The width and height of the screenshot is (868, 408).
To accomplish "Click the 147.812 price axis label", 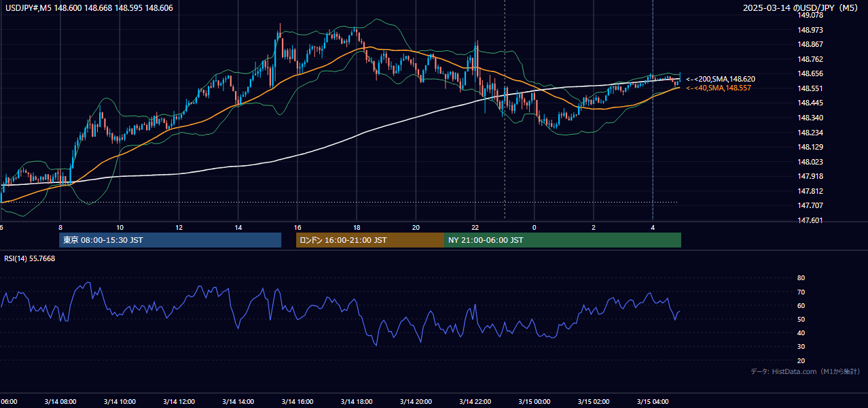I will coord(810,191).
